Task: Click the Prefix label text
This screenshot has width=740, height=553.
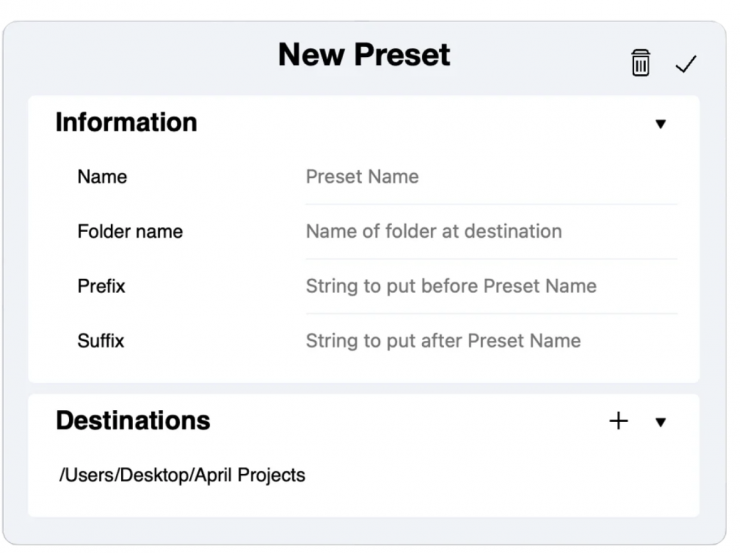Action: click(x=101, y=286)
